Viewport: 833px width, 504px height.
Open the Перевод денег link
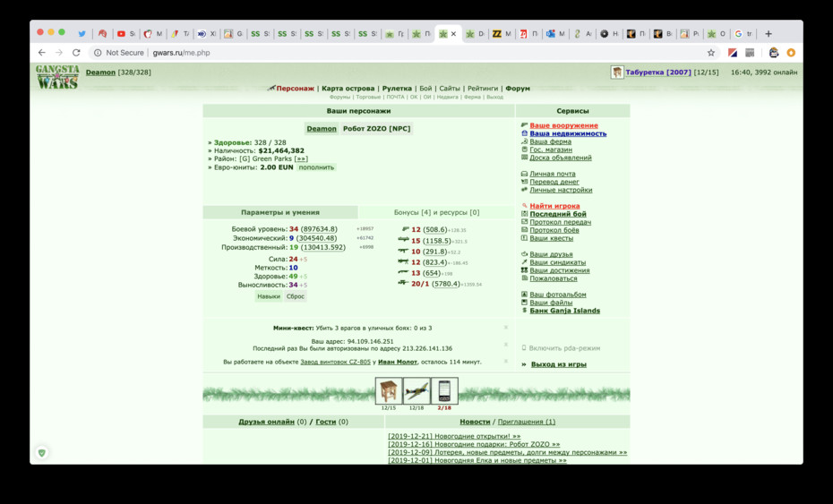(554, 182)
